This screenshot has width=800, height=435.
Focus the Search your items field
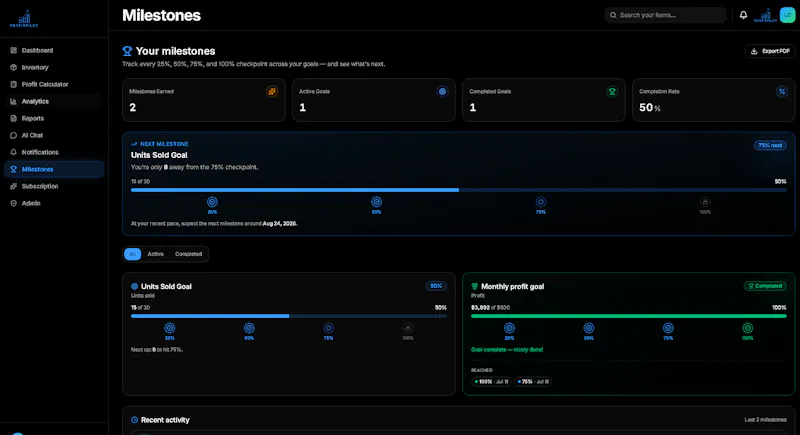tap(666, 15)
